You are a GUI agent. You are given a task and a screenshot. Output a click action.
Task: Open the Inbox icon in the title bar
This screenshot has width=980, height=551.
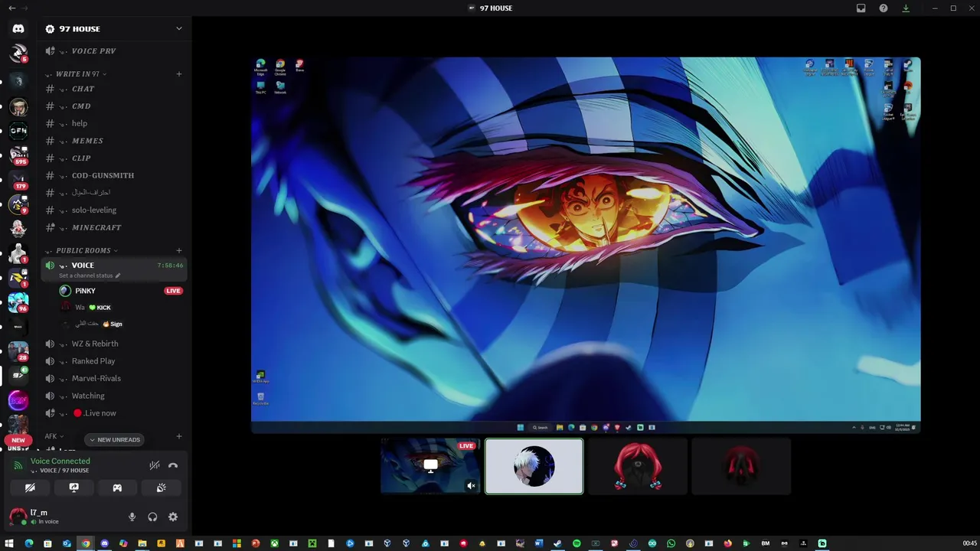click(x=861, y=8)
